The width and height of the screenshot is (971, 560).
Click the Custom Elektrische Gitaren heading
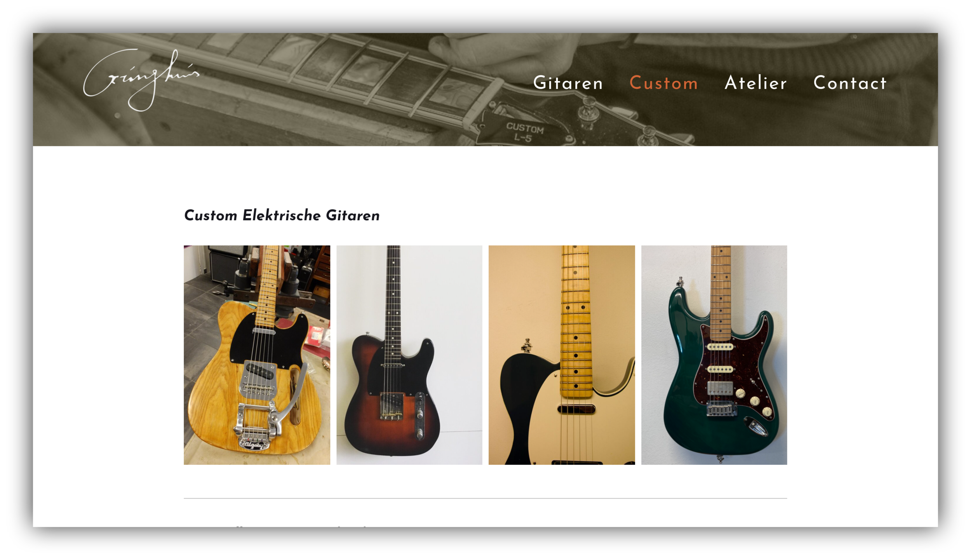pos(282,216)
